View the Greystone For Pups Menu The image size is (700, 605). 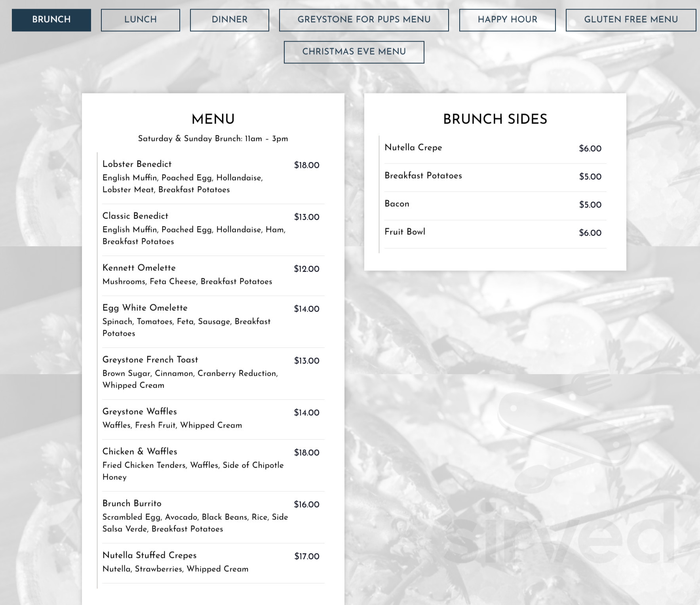(364, 19)
